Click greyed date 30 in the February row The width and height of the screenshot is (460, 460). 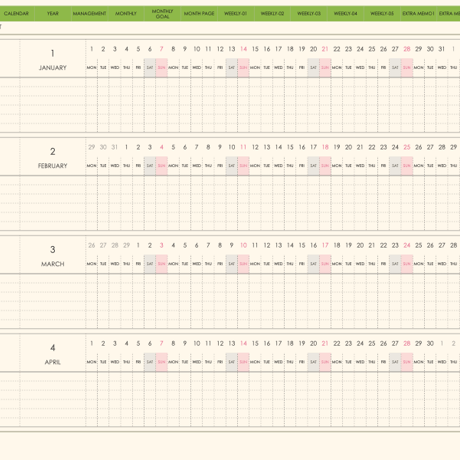[103, 147]
